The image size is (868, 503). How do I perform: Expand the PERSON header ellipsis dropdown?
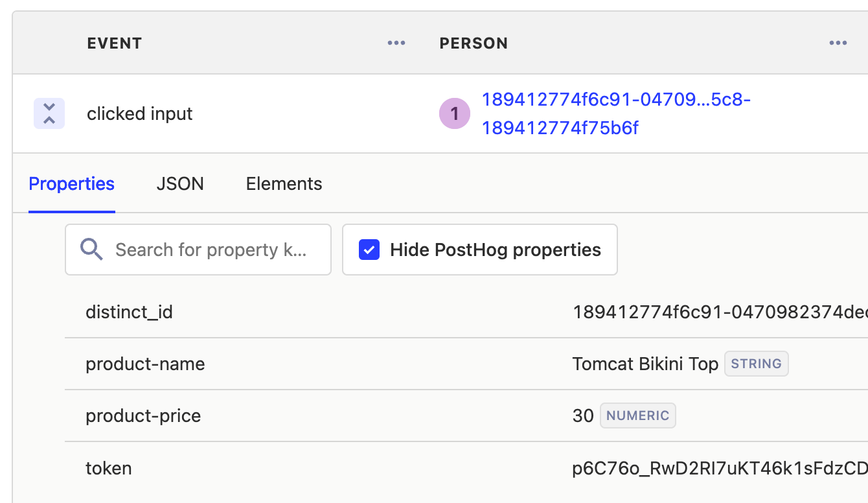tap(838, 43)
